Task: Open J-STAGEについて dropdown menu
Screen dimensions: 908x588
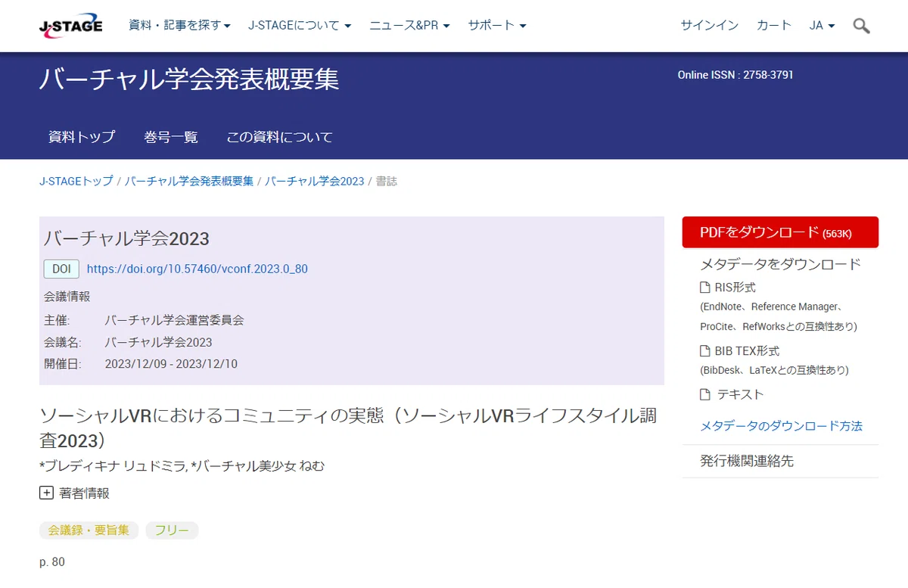Action: (x=300, y=25)
